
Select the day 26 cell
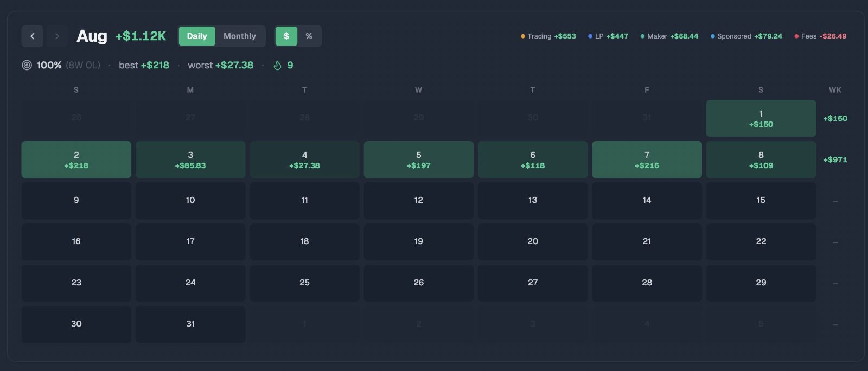coord(419,283)
